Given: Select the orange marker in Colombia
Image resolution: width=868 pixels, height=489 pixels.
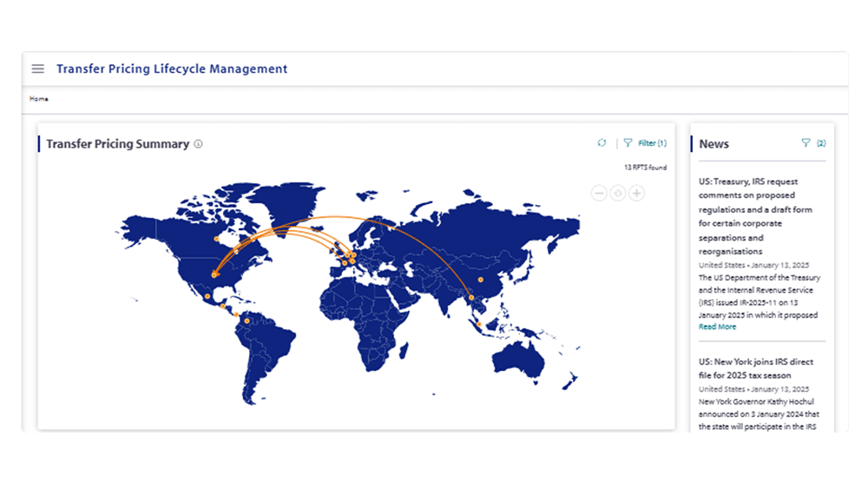Looking at the screenshot, I should [247, 320].
